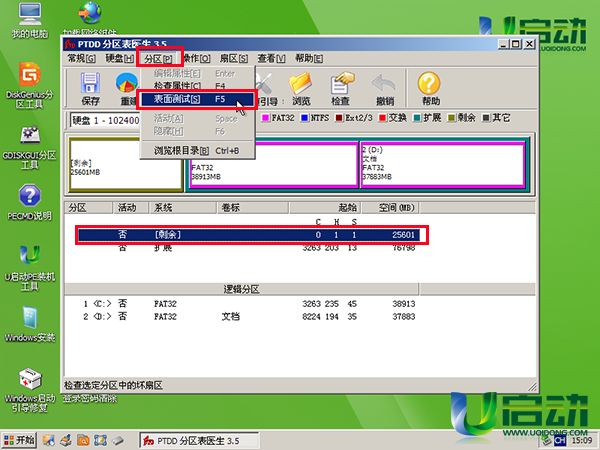Click the 开始 Start button
Viewport: 600px width, 450px height.
(x=19, y=440)
